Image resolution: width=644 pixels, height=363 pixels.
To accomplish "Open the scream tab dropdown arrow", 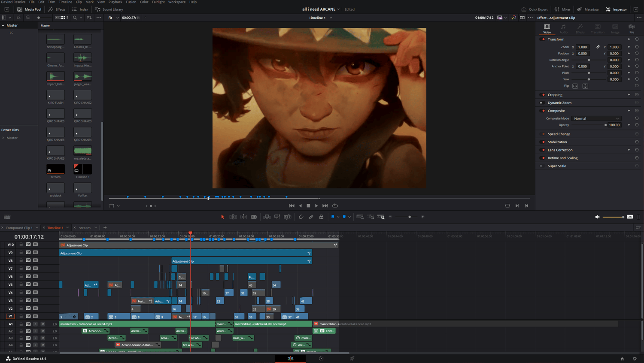I will 95,228.
